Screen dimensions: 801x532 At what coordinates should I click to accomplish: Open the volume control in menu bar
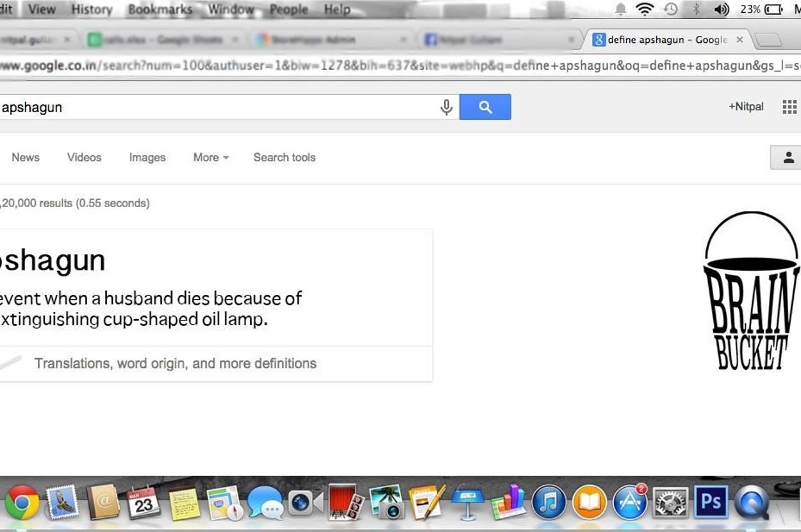[x=722, y=9]
